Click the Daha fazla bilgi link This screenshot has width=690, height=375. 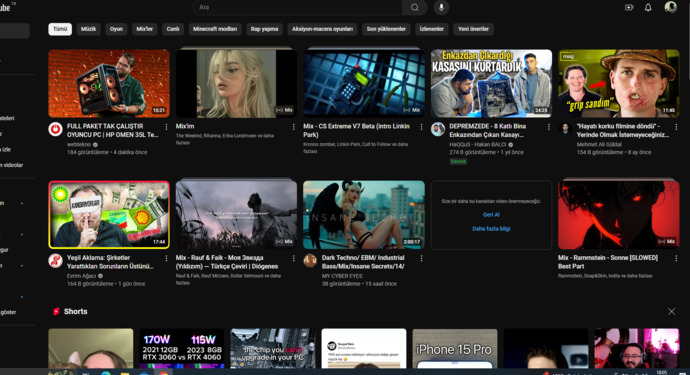tap(491, 229)
